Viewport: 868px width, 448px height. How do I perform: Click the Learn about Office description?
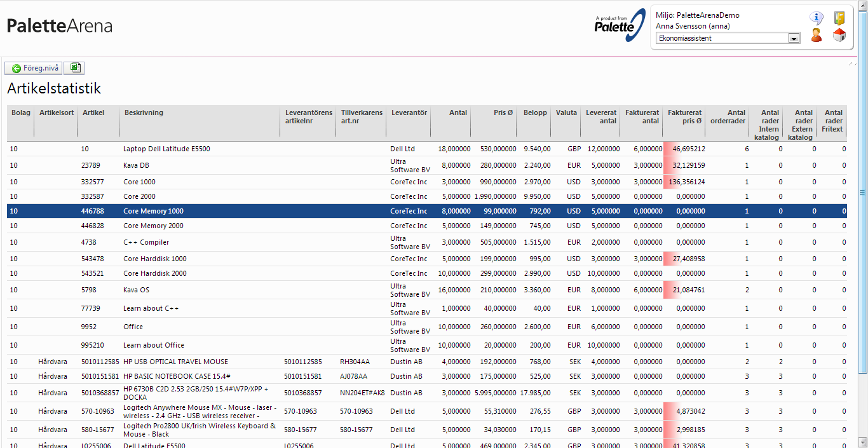pyautogui.click(x=154, y=345)
